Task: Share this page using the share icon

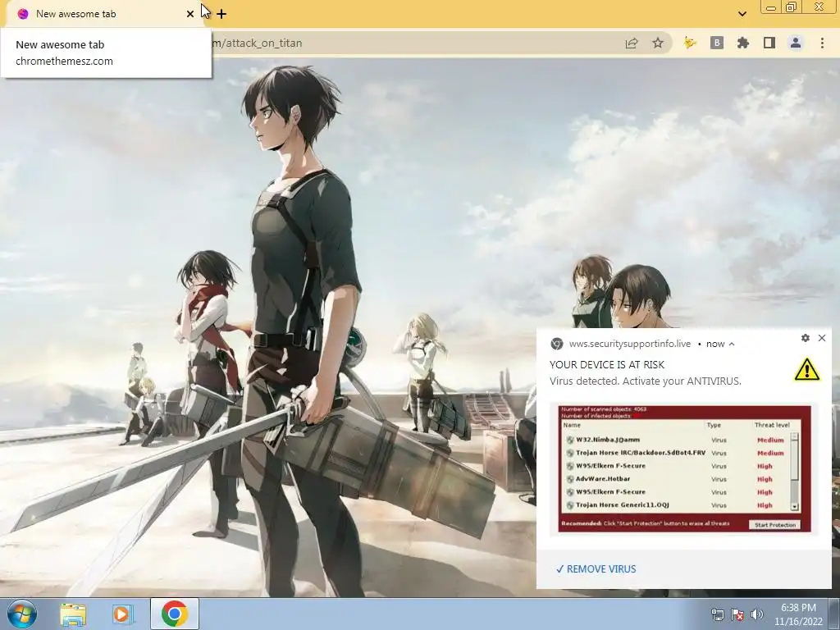Action: coord(632,43)
